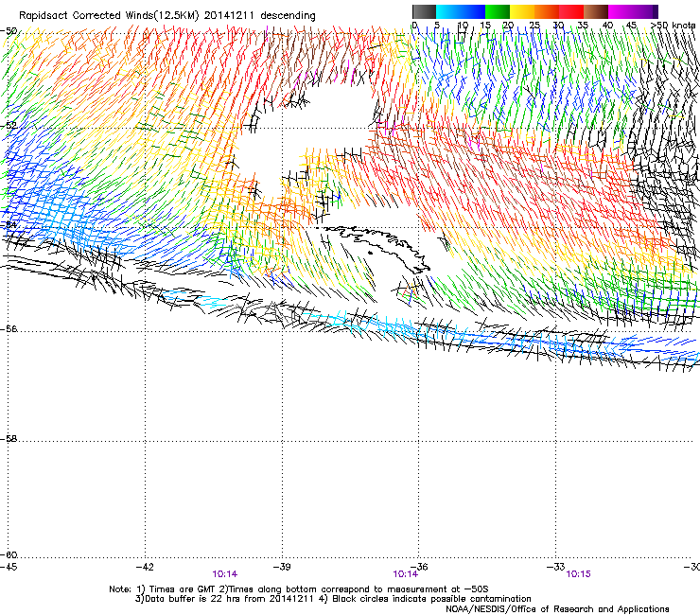
Task: Click the -36 longitude label
Action: 419,567
